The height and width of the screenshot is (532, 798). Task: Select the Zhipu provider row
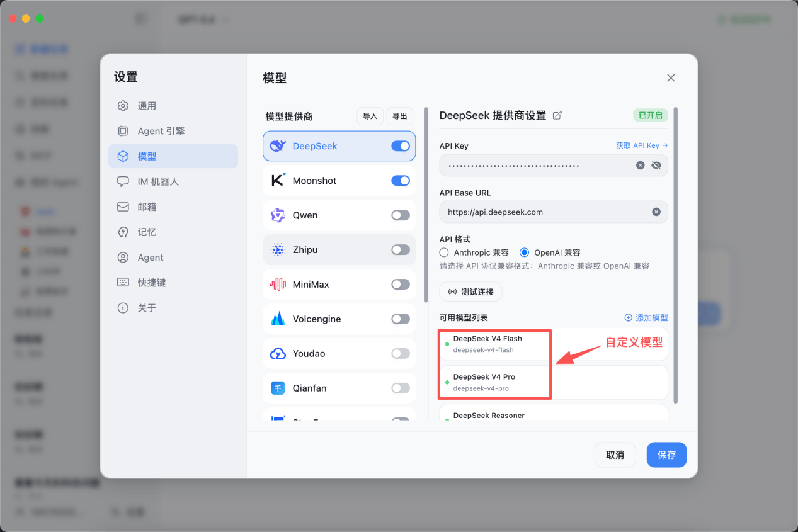339,250
